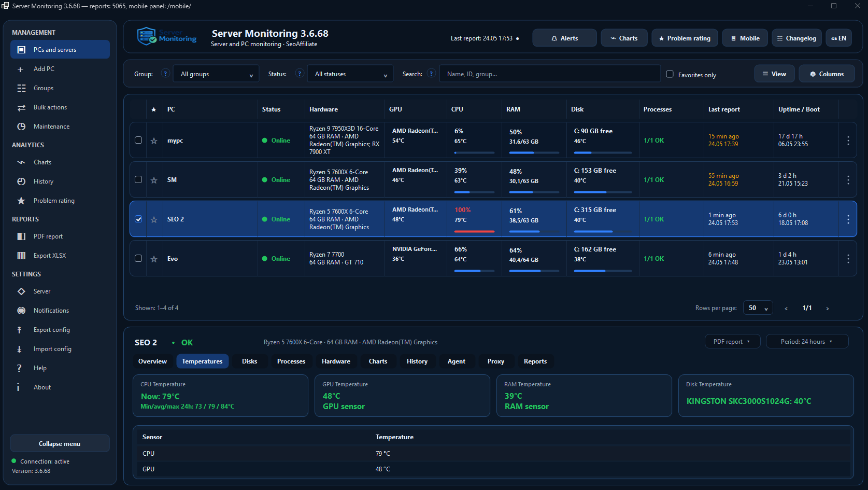Open the View options dropdown
This screenshot has width=868, height=490.
coord(774,74)
